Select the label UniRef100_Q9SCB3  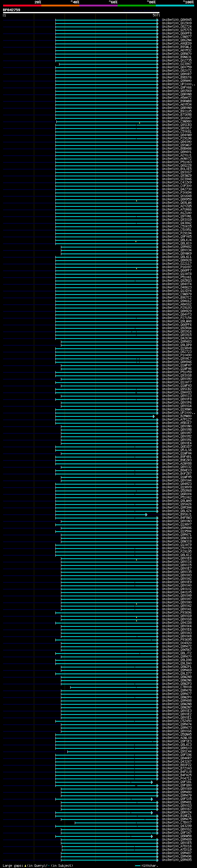pyautogui.click(x=177, y=125)
